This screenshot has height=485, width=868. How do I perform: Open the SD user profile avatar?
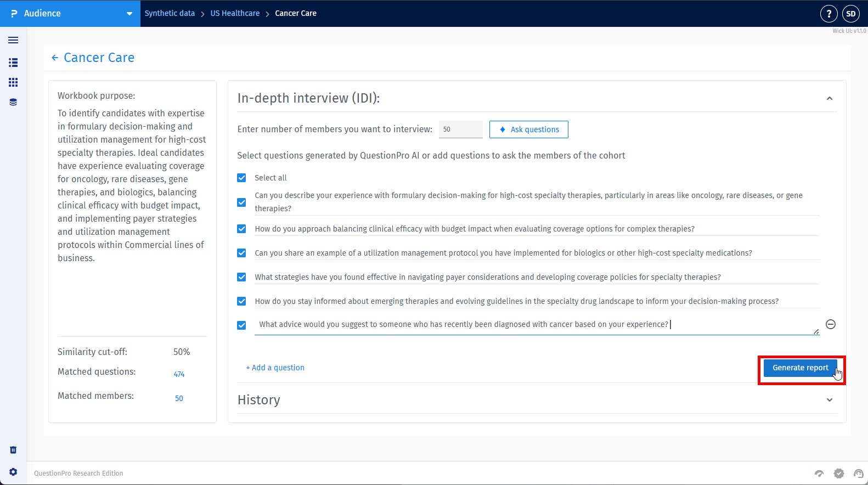(851, 14)
